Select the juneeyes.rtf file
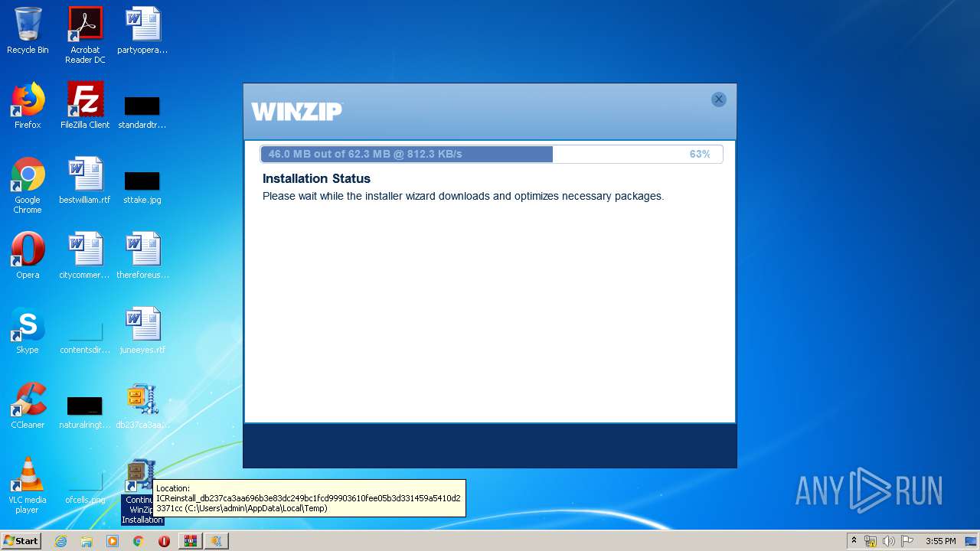The image size is (980, 551). click(142, 331)
